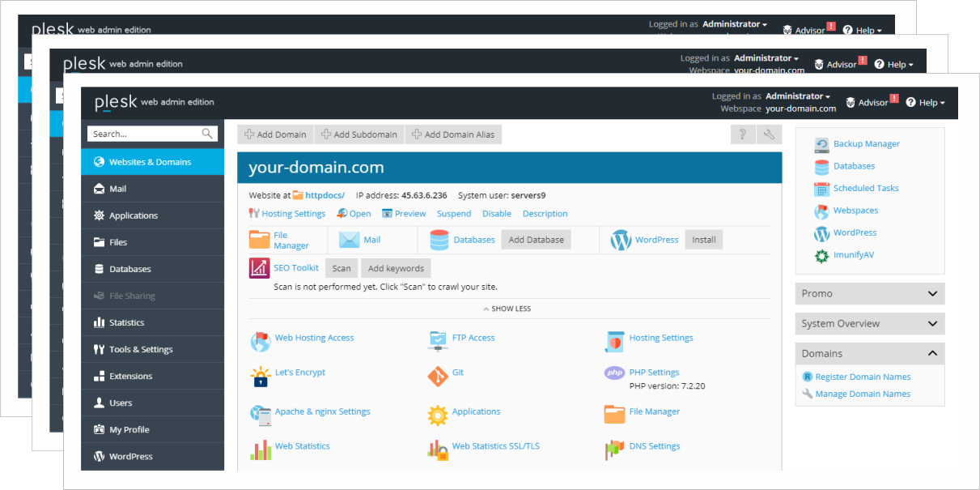Collapse the Domains section
Viewport: 980px width, 490px height.
(870, 353)
